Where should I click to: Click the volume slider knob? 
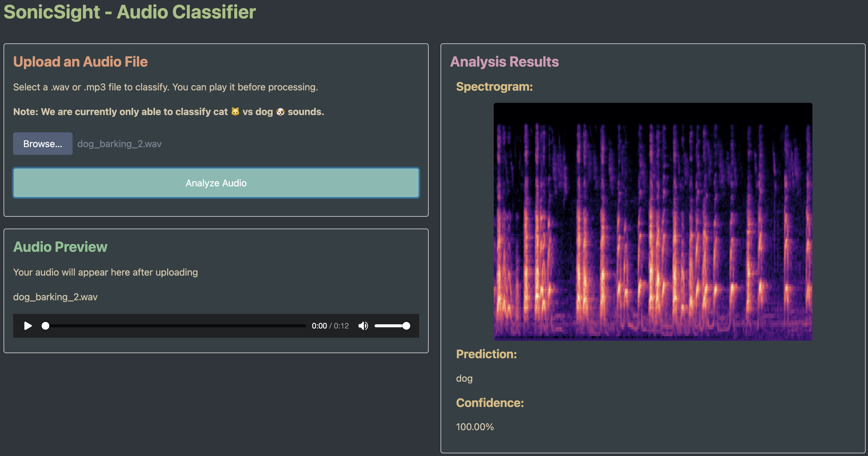[406, 326]
